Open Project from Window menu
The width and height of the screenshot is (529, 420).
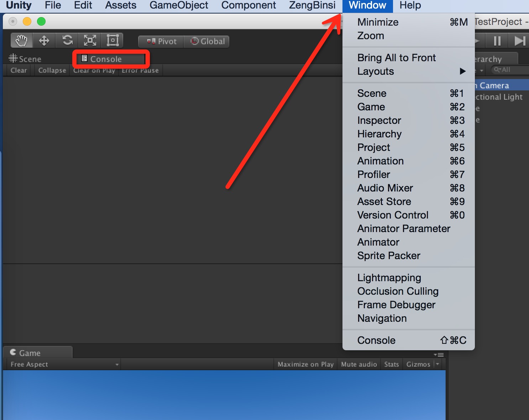[409, 147]
